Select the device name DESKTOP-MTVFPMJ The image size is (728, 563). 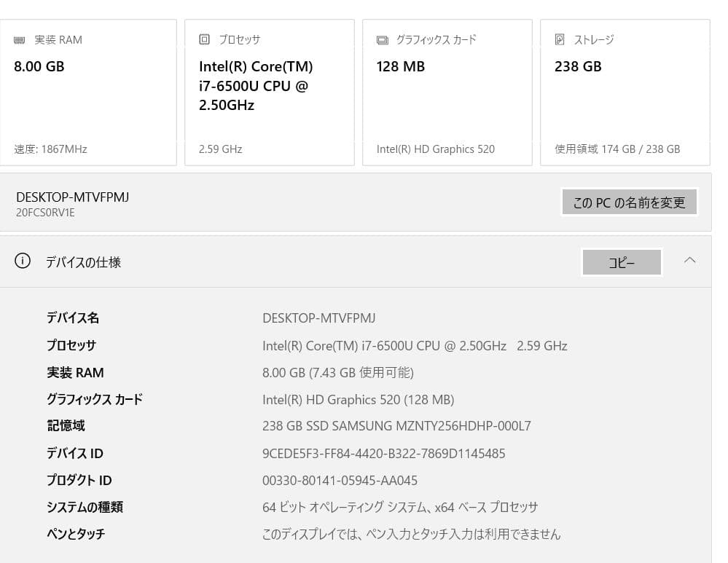(318, 318)
